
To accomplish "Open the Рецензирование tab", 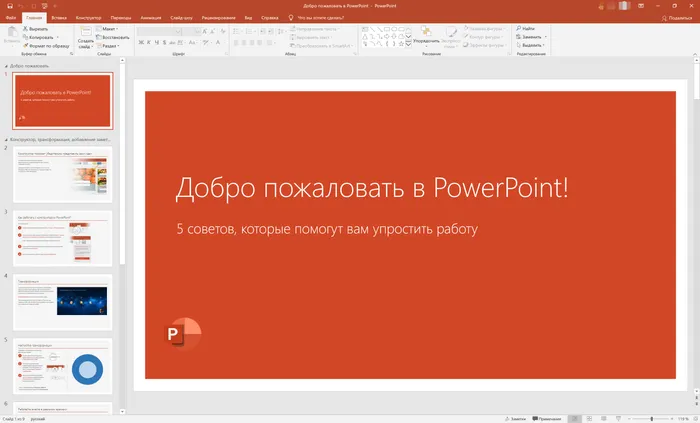I will click(x=218, y=18).
